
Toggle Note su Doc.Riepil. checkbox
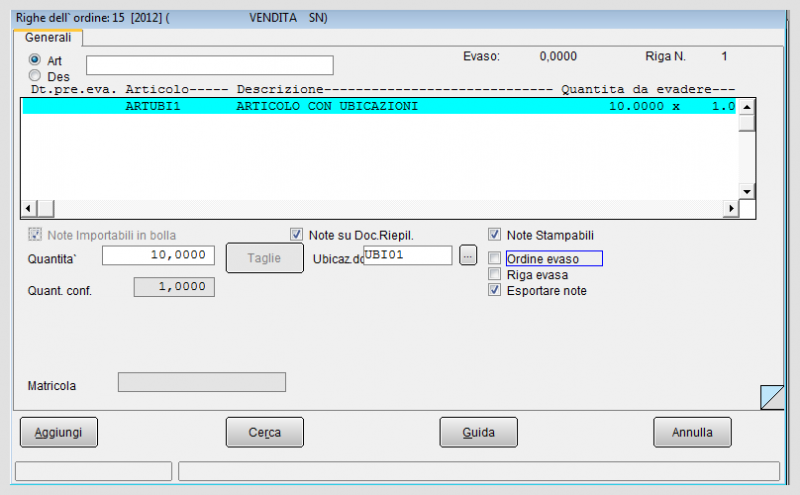[x=296, y=234]
